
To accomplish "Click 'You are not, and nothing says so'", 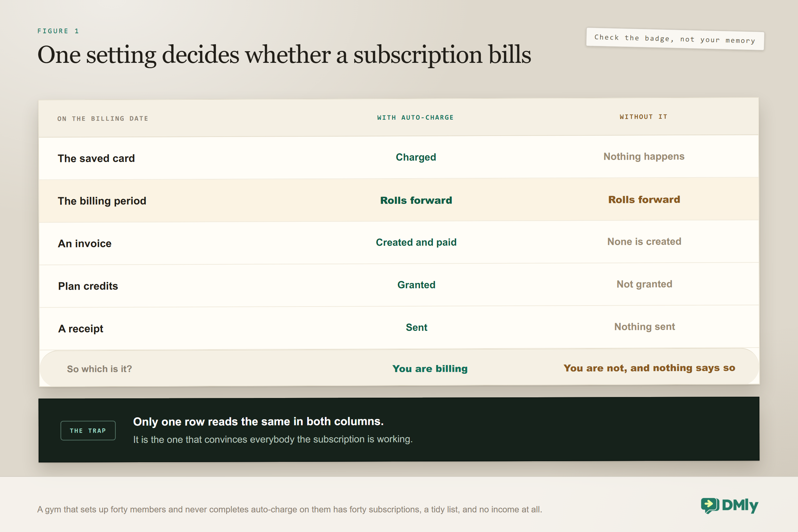I will (x=649, y=368).
